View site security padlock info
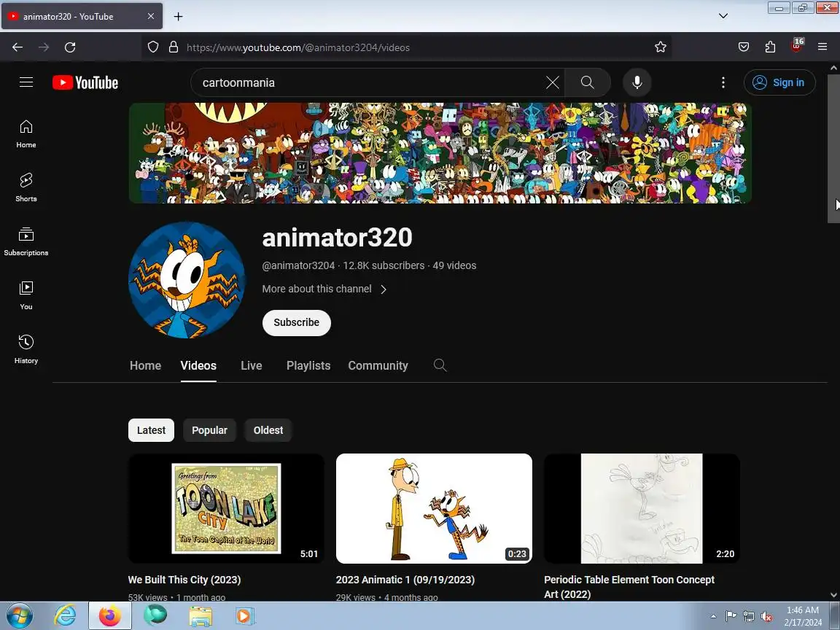840x630 pixels. pos(174,47)
